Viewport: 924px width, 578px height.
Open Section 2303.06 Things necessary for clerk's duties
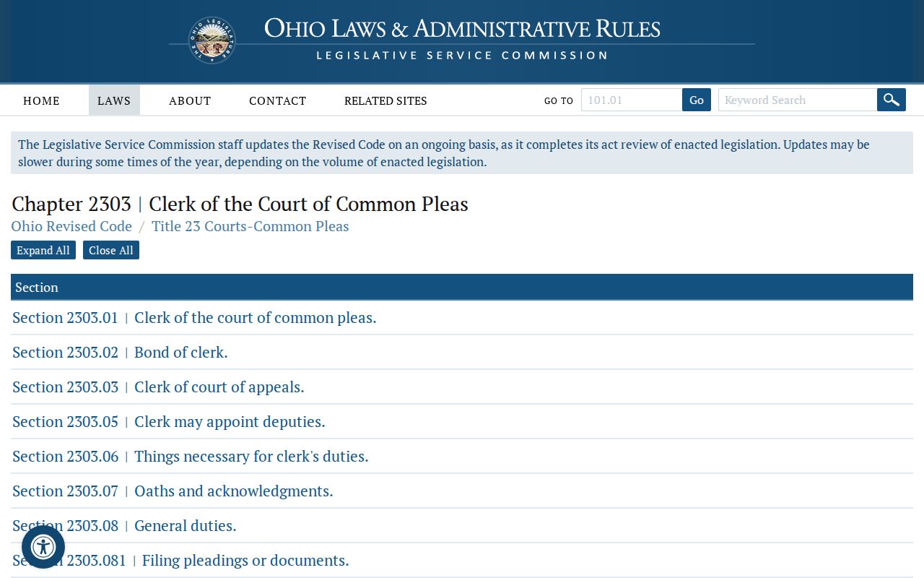click(x=191, y=456)
